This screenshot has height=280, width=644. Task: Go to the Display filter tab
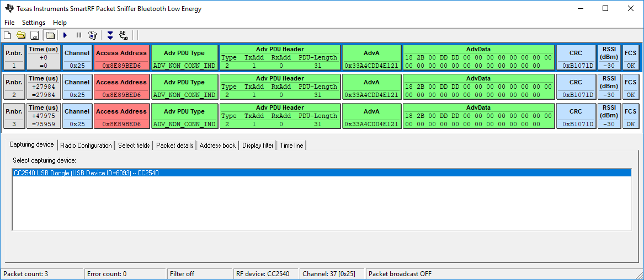pos(258,146)
